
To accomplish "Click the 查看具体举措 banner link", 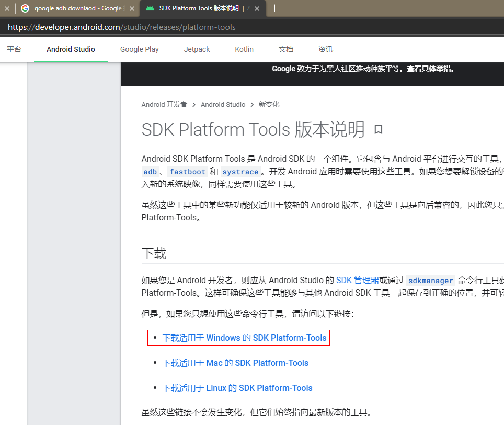I will pos(429,69).
